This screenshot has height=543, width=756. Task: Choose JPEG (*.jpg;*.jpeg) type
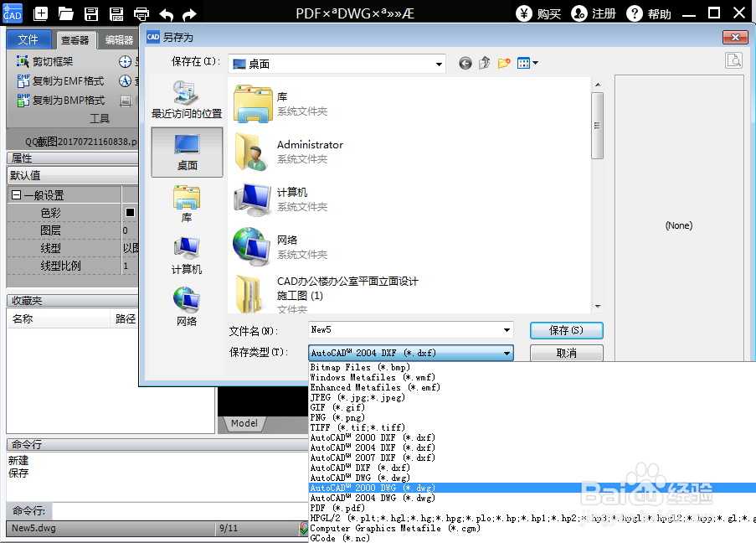532,398
